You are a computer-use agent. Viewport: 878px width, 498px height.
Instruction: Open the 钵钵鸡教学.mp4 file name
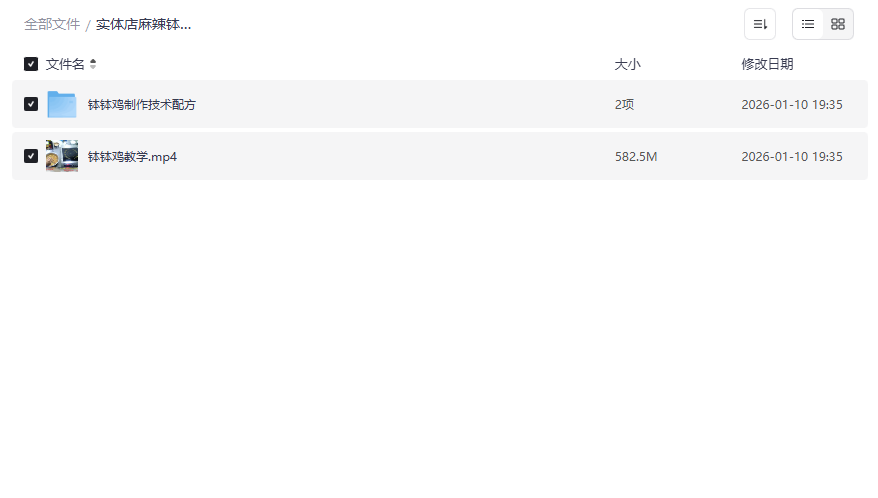(132, 156)
